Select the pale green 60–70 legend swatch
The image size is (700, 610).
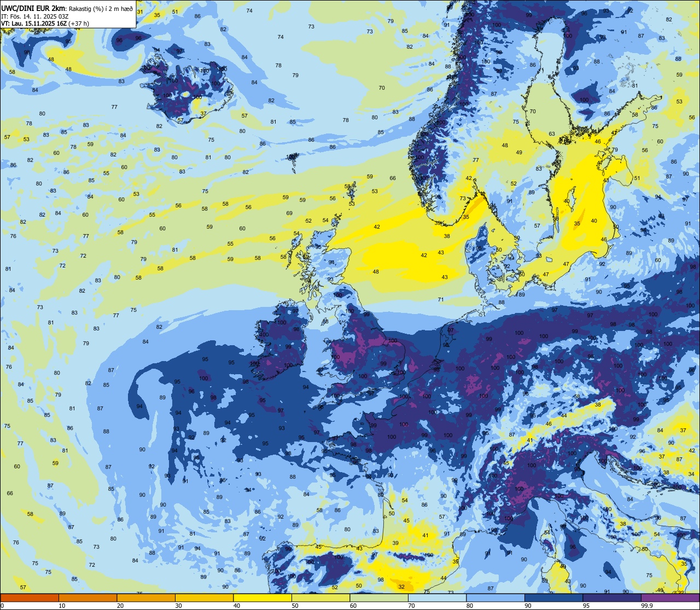[x=379, y=597]
